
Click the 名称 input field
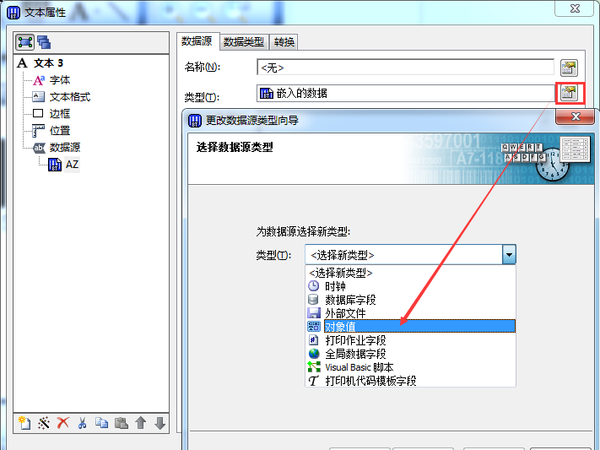click(405, 68)
